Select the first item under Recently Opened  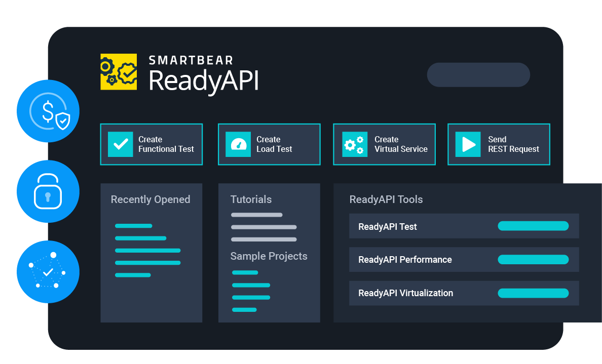[133, 226]
